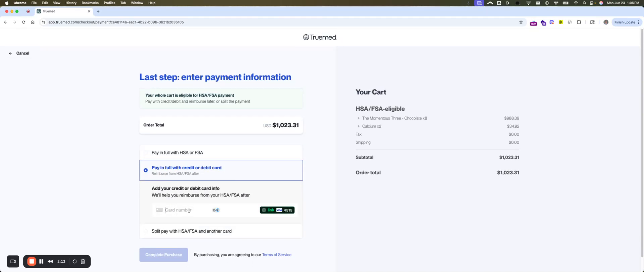Screen dimensions: 644x272
Task: Open a new browser tab
Action: [98, 11]
